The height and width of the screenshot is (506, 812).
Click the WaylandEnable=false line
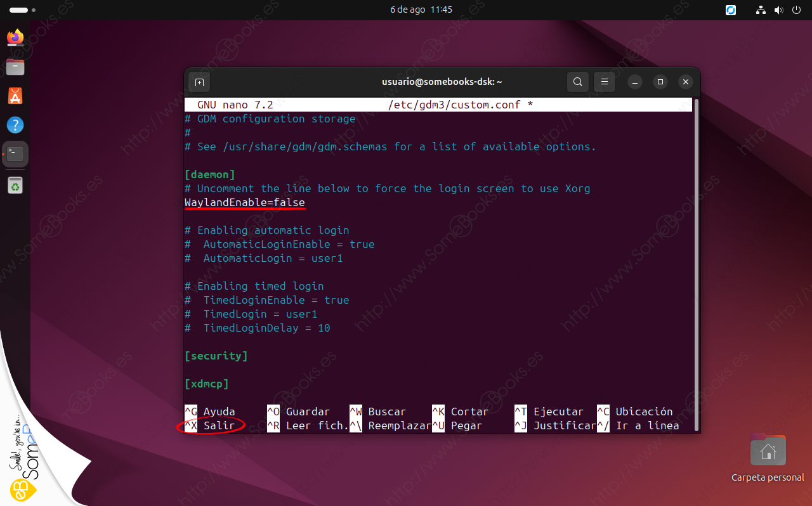coord(245,202)
